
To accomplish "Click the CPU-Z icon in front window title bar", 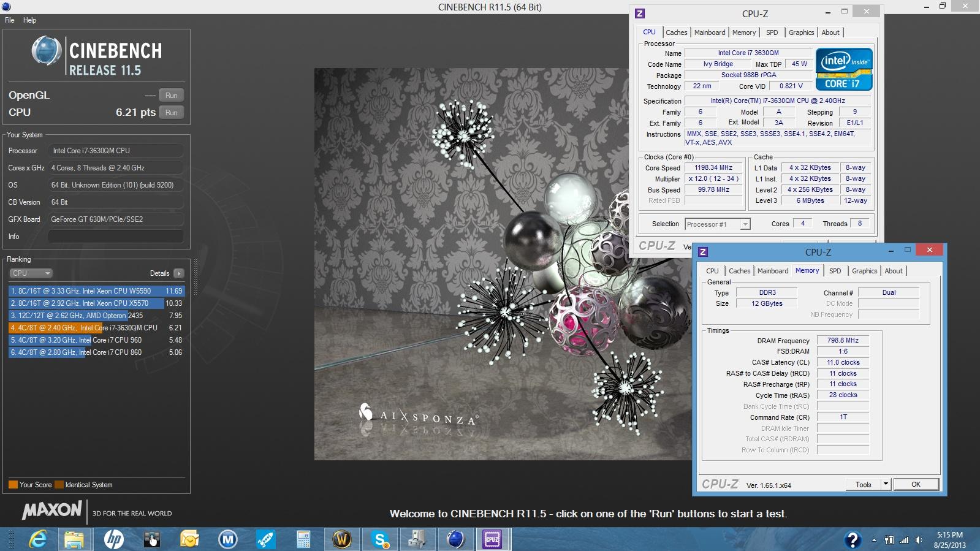I will [703, 252].
